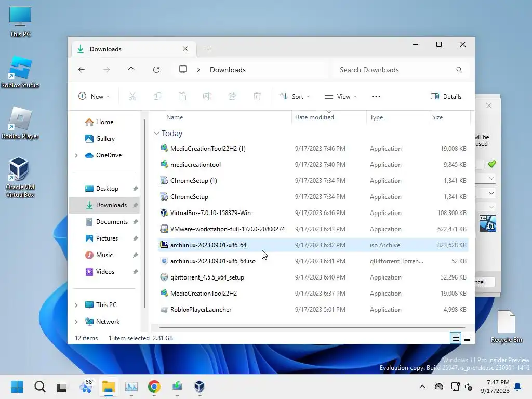Click the Copy toolbar icon
Viewport: 532px width, 399px height.
tap(157, 96)
